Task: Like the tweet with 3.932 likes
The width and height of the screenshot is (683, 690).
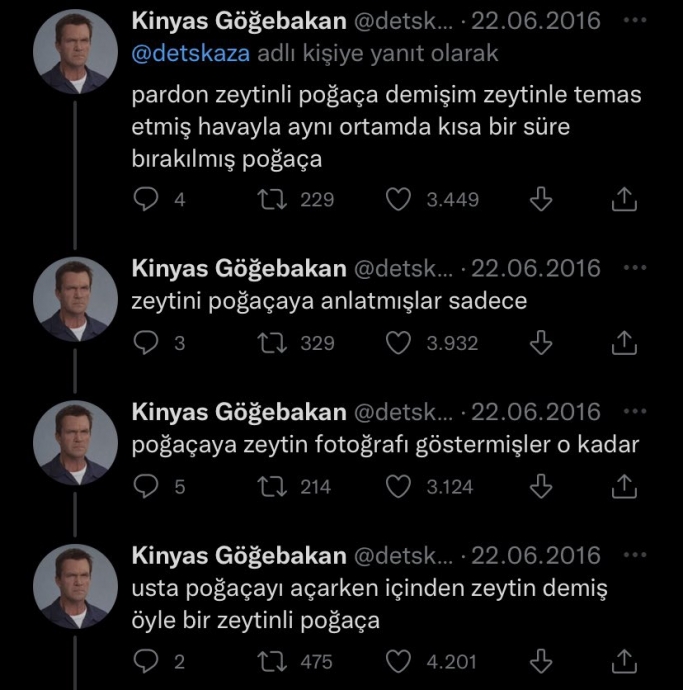Action: point(399,343)
